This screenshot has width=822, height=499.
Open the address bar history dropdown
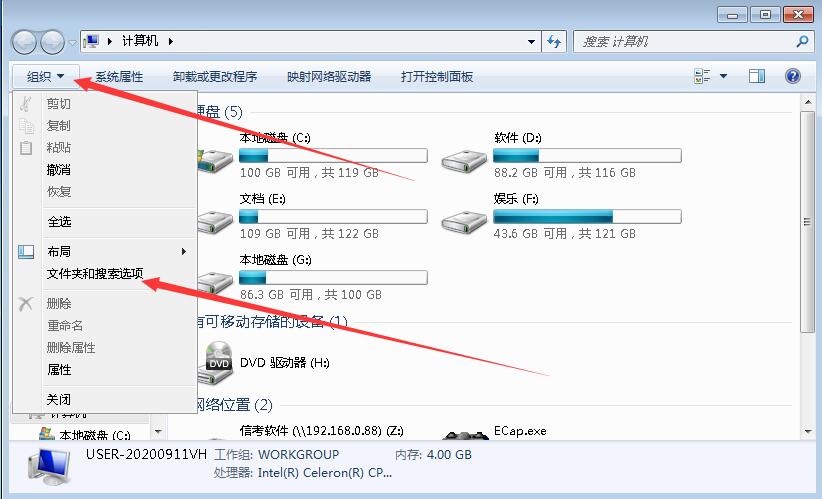[531, 41]
